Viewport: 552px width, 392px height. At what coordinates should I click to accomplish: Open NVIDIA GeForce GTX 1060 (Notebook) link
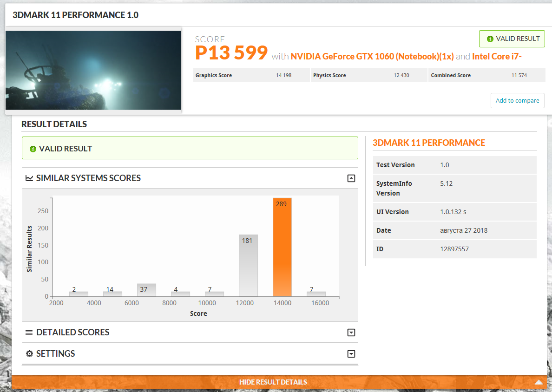(372, 56)
